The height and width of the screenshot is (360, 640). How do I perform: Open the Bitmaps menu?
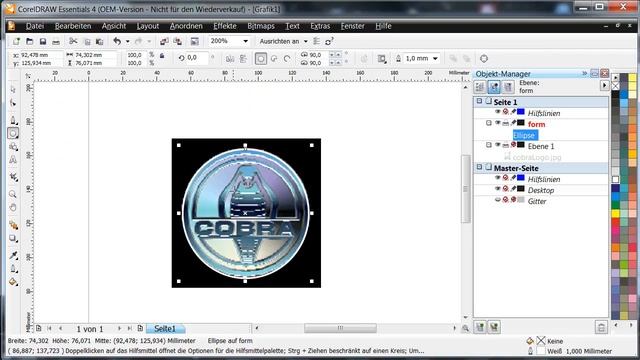click(x=261, y=26)
